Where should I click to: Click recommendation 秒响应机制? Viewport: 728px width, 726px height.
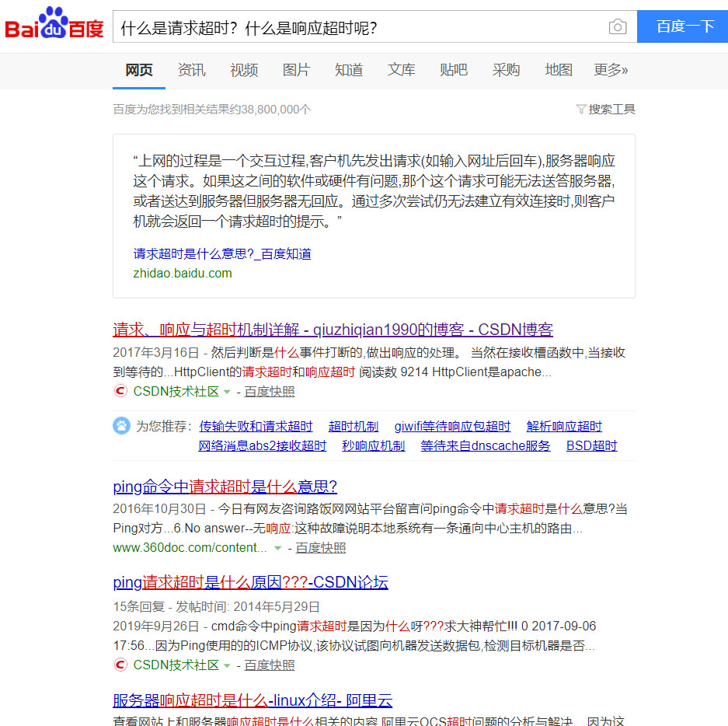click(373, 445)
